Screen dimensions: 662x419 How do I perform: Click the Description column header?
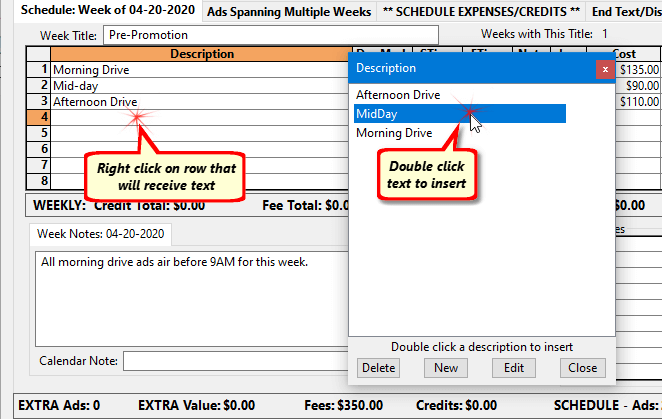point(200,54)
